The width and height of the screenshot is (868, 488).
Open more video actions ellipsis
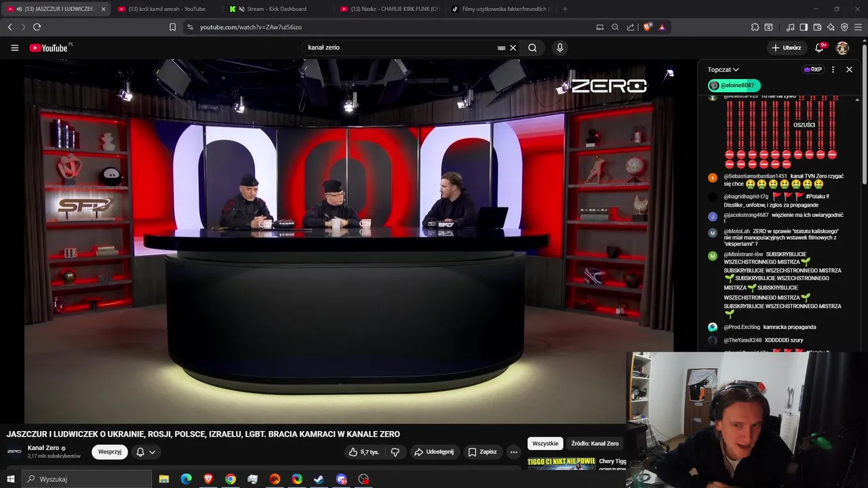point(514,452)
